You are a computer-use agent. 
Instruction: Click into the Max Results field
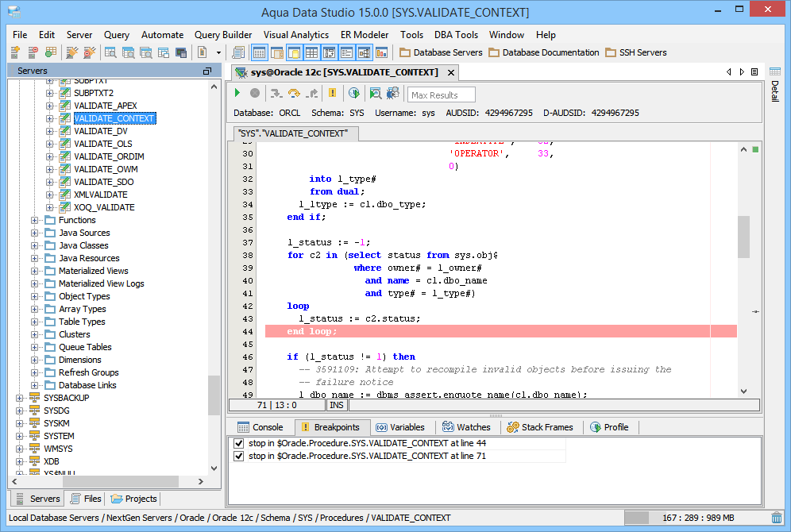coord(442,95)
